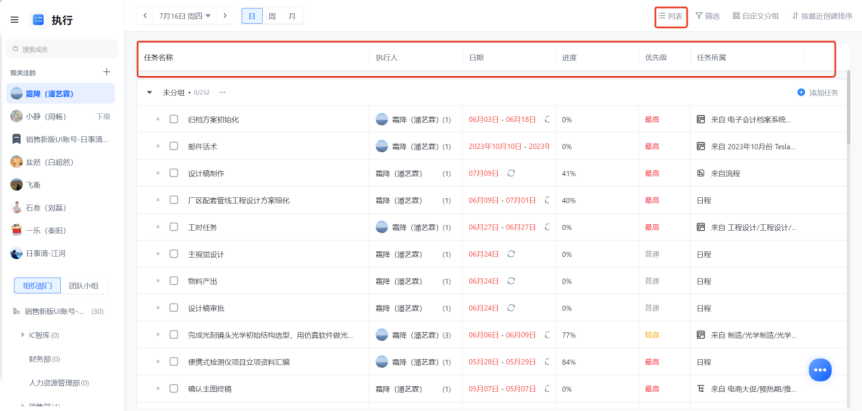Click repeat icon on 物料产出 row date
862x411 pixels.
coord(511,281)
